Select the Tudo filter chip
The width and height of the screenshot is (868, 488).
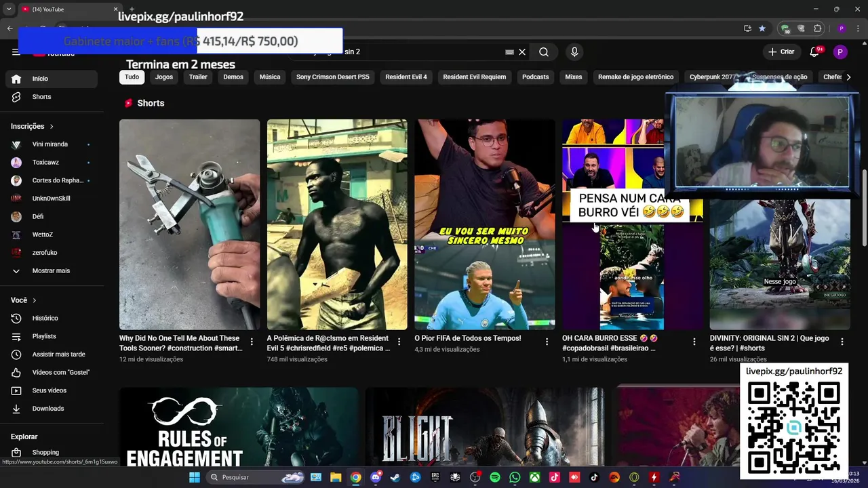point(132,77)
